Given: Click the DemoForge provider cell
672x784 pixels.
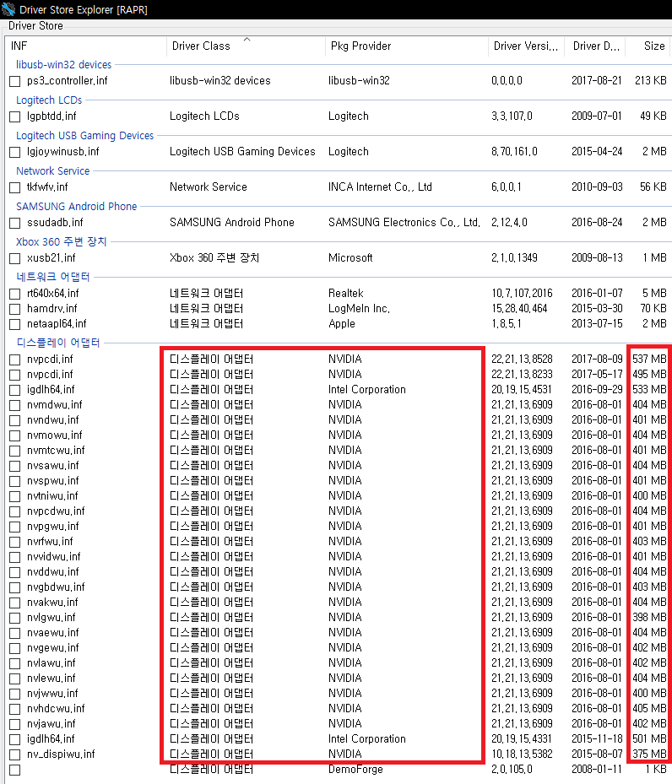Looking at the screenshot, I should (355, 770).
